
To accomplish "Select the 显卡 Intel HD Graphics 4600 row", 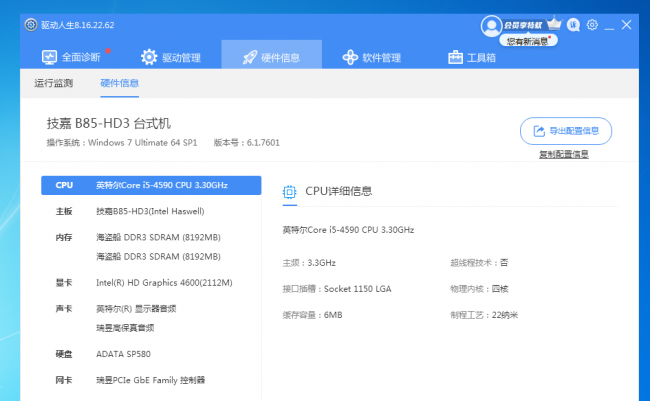I will (151, 283).
